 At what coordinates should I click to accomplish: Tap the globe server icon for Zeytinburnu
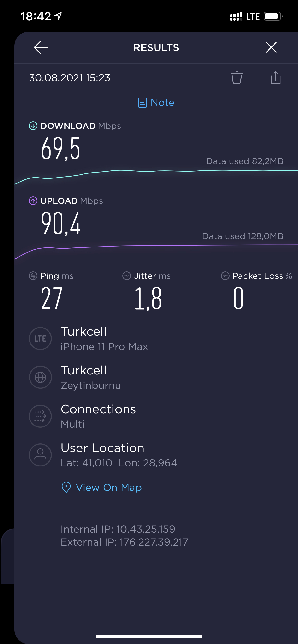coord(40,377)
